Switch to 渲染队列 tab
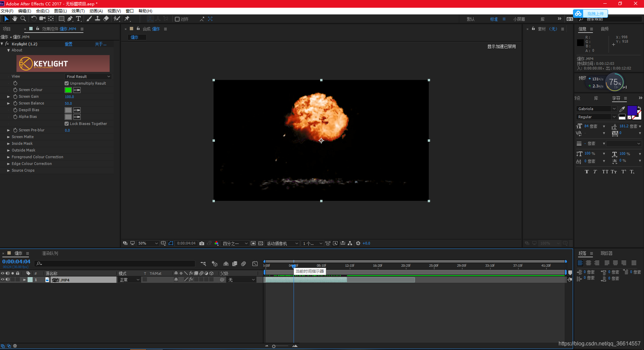Screen dimensions: 644x350 tap(50, 254)
